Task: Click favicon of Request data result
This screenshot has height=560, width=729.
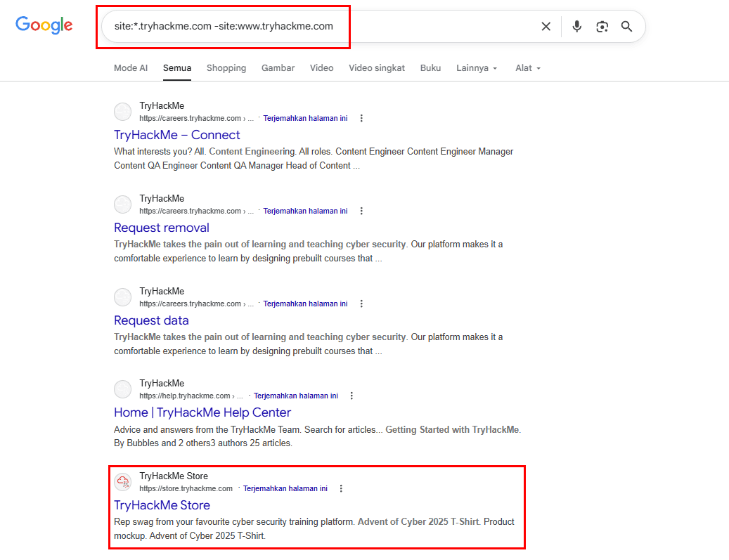Action: tap(123, 297)
